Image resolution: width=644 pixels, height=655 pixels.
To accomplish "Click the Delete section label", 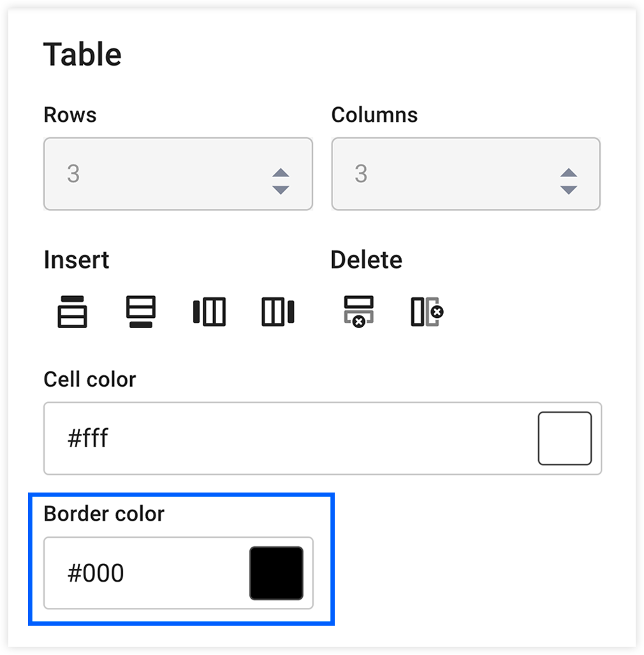I will 366,260.
